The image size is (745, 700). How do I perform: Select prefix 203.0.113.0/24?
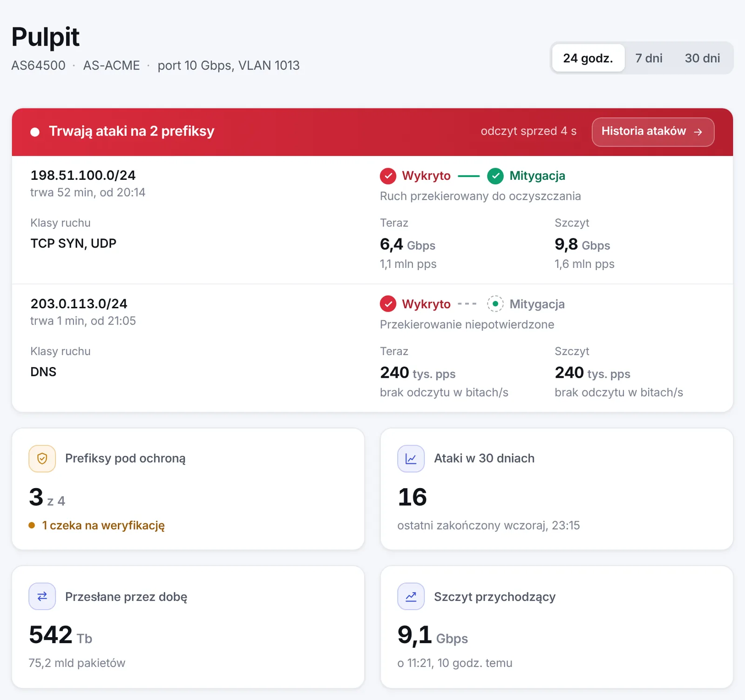(79, 304)
